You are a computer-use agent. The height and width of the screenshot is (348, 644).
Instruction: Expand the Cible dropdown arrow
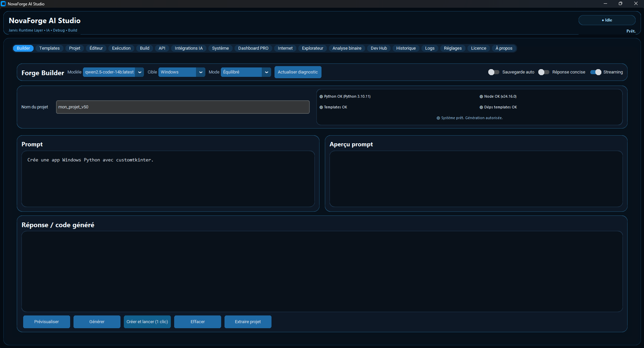pos(201,72)
